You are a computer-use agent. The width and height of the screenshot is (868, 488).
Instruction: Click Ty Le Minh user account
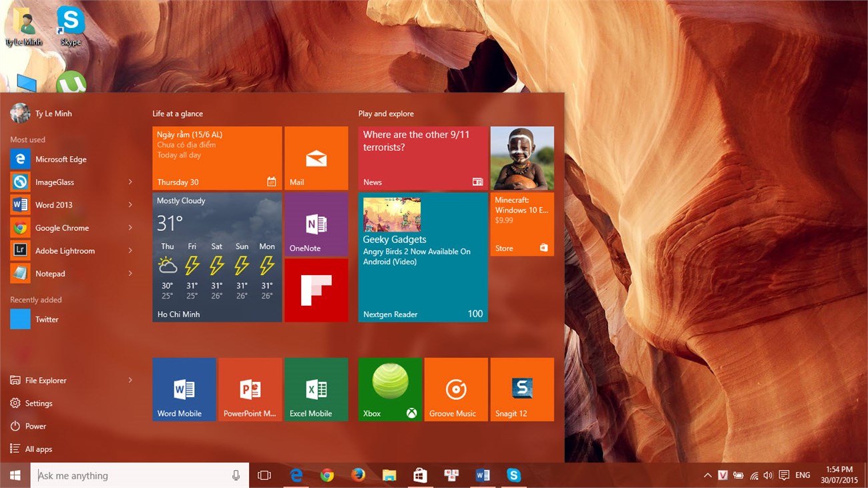point(41,113)
